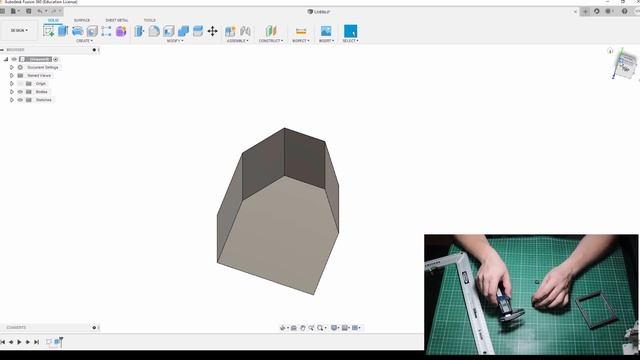Expand the Origin node

(11, 84)
